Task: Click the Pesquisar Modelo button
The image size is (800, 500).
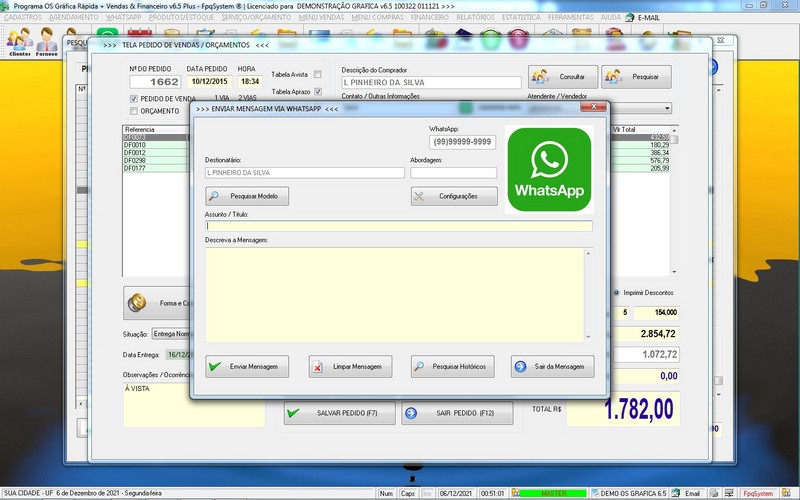Action: pos(247,196)
